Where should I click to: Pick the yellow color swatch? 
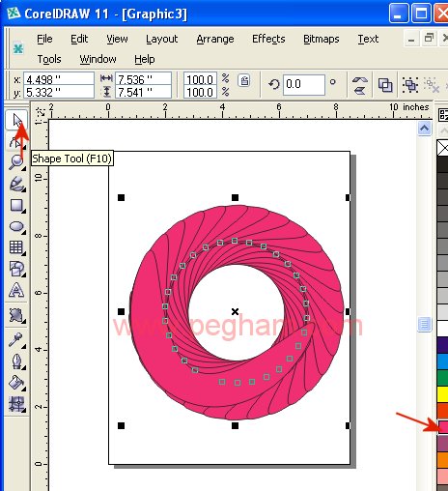pos(443,394)
